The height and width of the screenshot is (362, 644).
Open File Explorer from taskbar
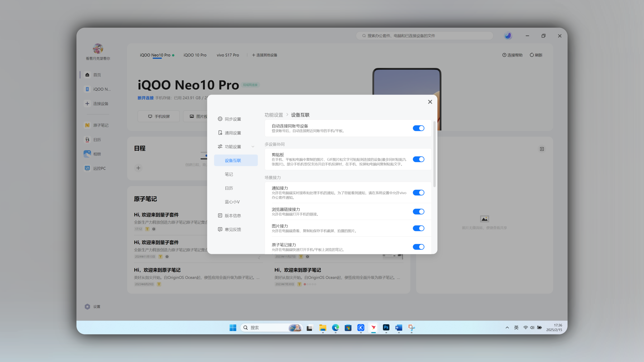point(323,327)
